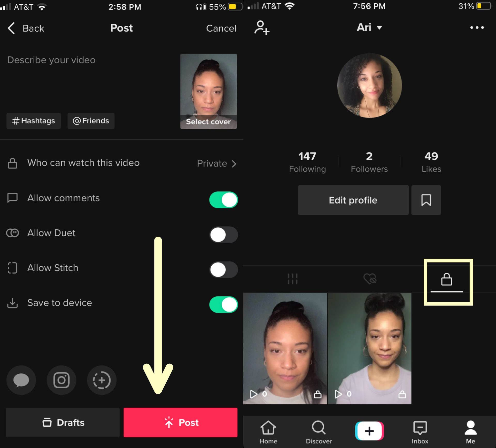Screen dimensions: 496x448
Task: Click Edit profile button
Action: pos(353,200)
